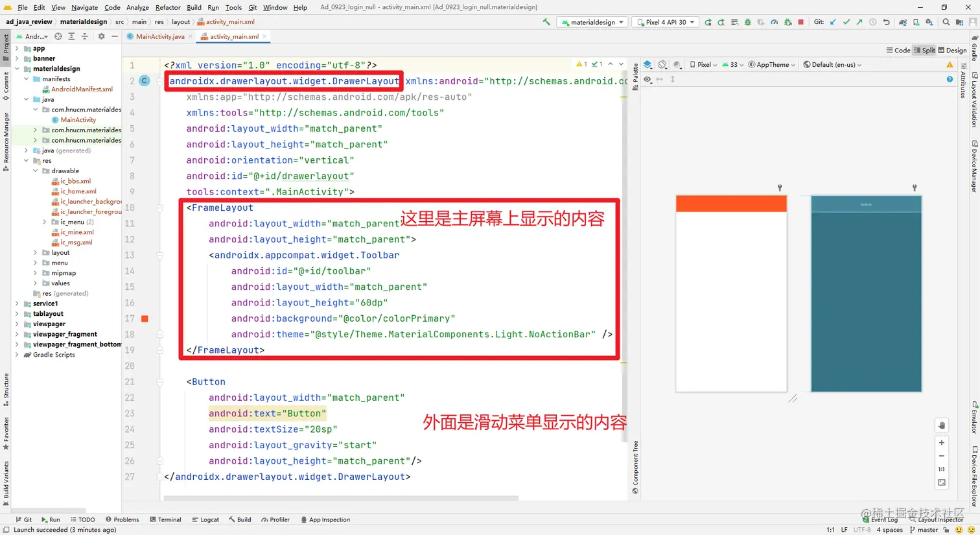This screenshot has height=535, width=980.
Task: Open the Device Manager phone icon in toolbar
Action: (916, 22)
